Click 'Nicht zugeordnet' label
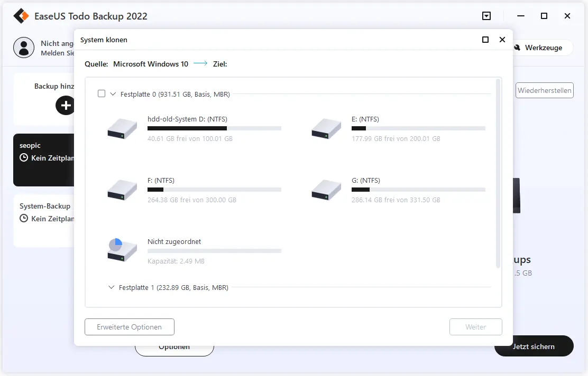This screenshot has width=588, height=376. tap(174, 241)
